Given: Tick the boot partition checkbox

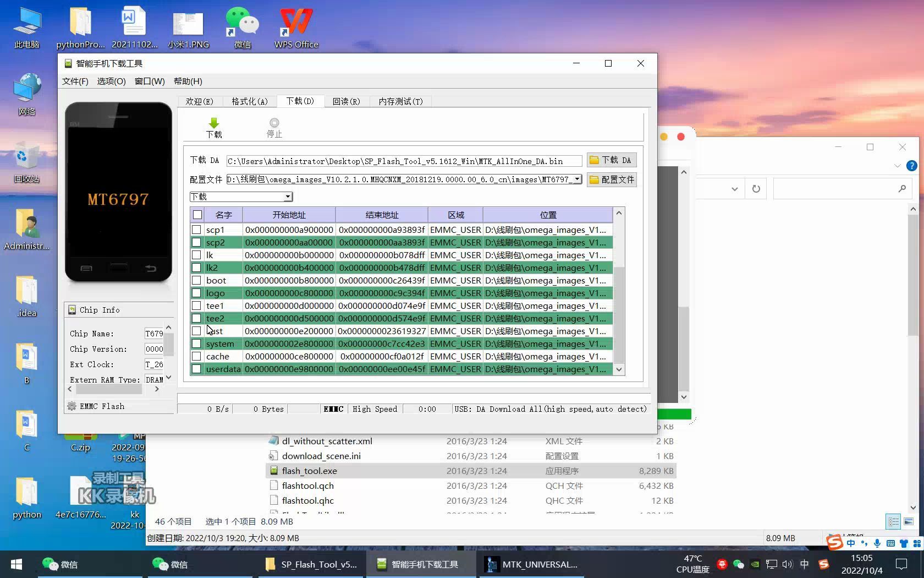Looking at the screenshot, I should [x=196, y=280].
